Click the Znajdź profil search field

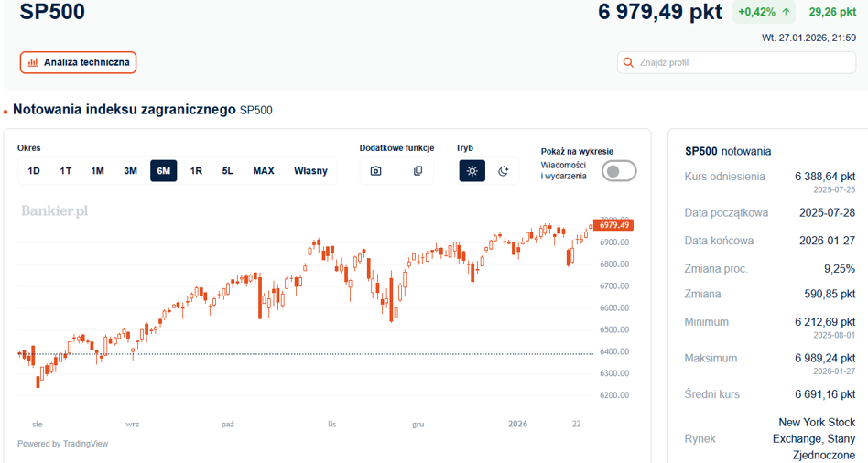pos(736,62)
